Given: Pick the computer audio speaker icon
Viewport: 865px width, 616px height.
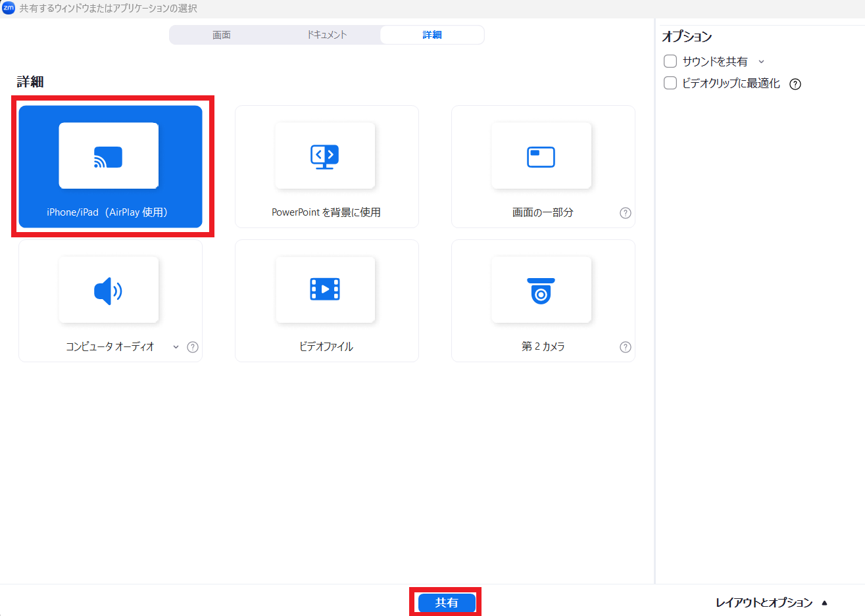Looking at the screenshot, I should click(x=108, y=291).
